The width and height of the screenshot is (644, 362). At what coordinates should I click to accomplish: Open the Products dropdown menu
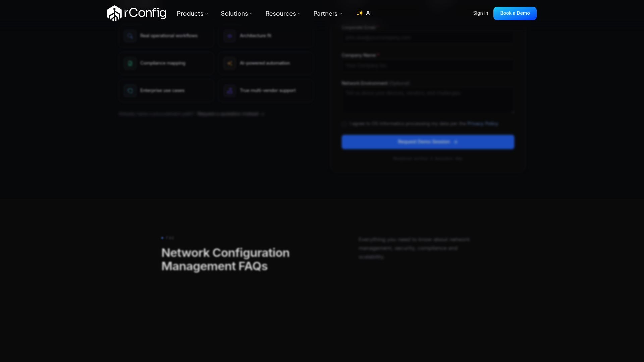tap(193, 14)
